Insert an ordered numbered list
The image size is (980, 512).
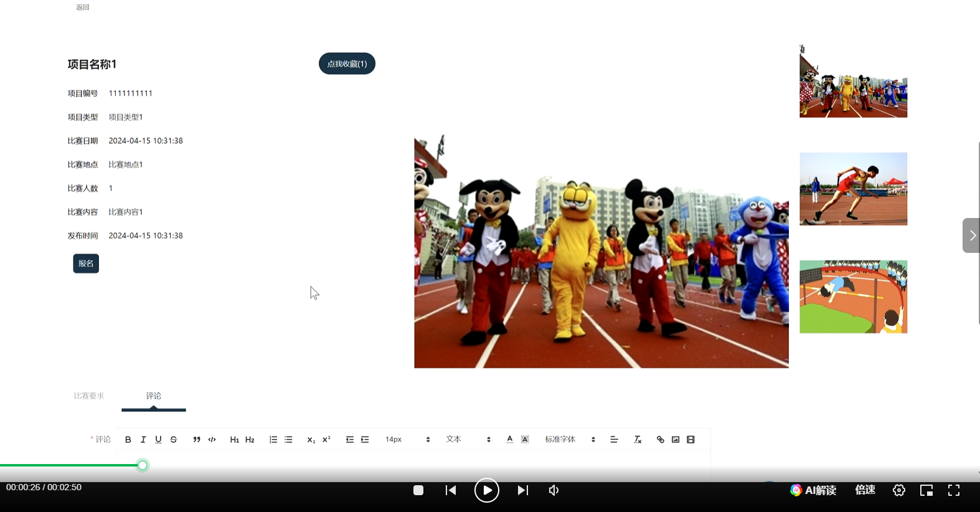click(x=273, y=440)
